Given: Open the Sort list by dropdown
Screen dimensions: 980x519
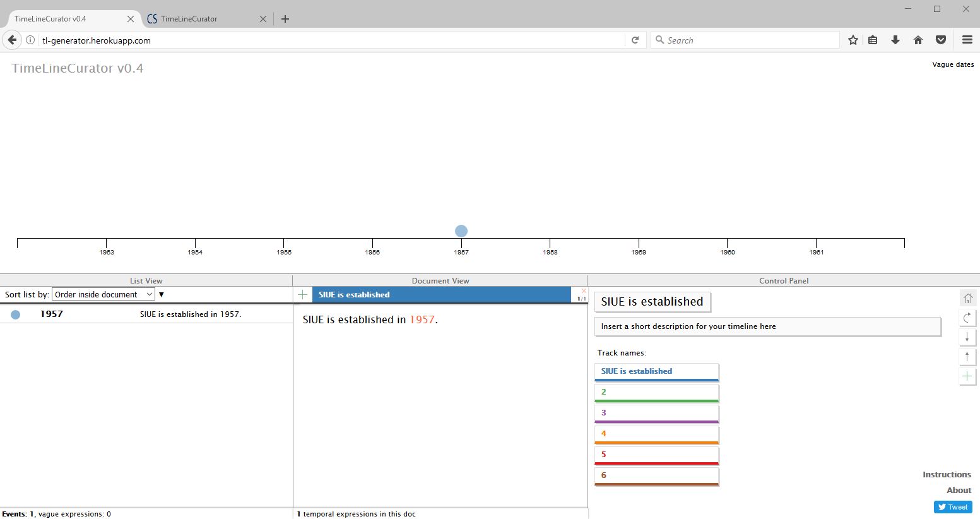Looking at the screenshot, I should click(x=103, y=295).
